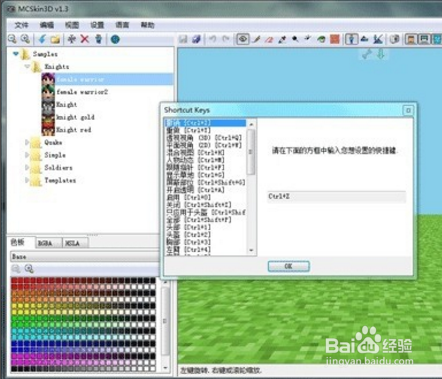Collapse the Samples folder
Image resolution: width=442 pixels, height=379 pixels.
pos(16,54)
